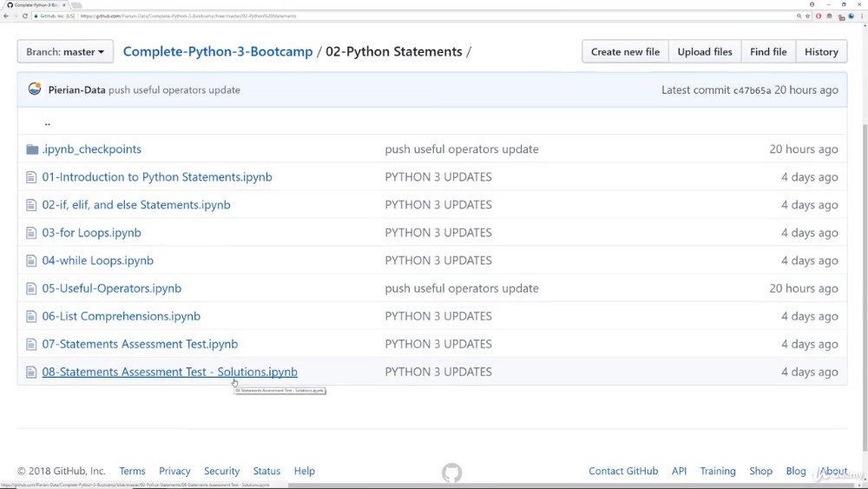Open the Status footer link
Image resolution: width=868 pixels, height=489 pixels.
coord(266,471)
